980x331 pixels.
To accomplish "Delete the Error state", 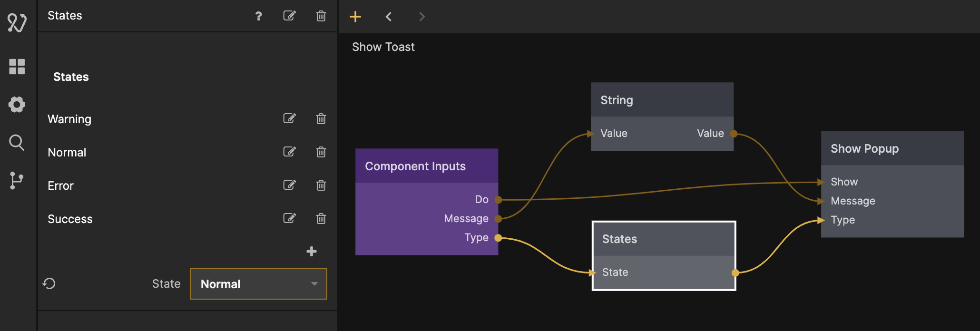I will pos(321,185).
